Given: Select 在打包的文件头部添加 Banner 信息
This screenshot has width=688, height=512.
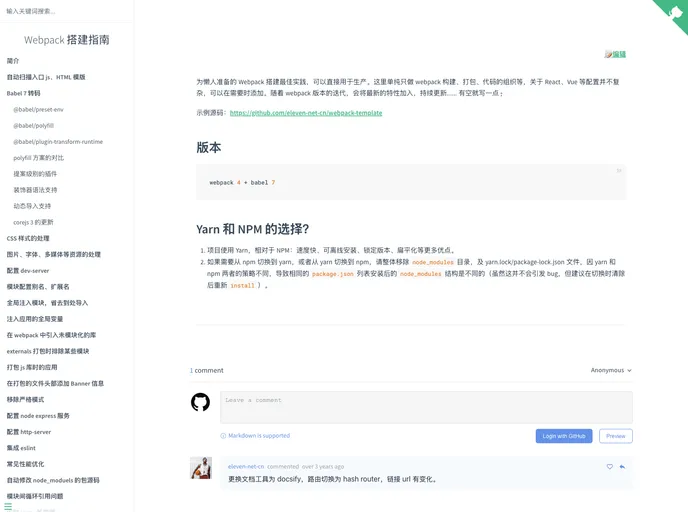Looking at the screenshot, I should click(x=55, y=383).
